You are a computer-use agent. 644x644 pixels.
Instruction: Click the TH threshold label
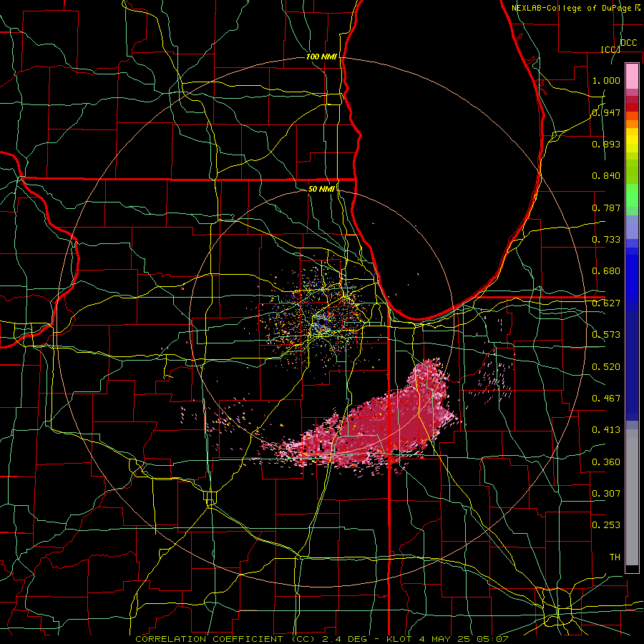(615, 557)
